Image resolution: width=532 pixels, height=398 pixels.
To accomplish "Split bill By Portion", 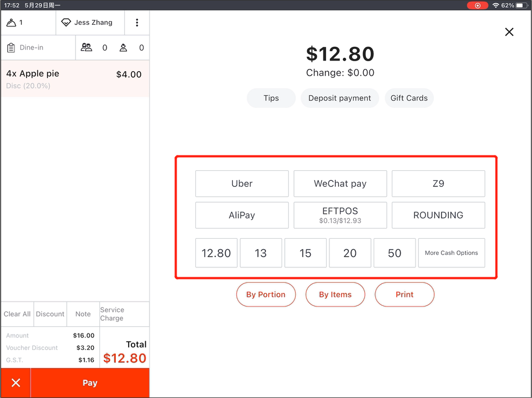I will (265, 294).
